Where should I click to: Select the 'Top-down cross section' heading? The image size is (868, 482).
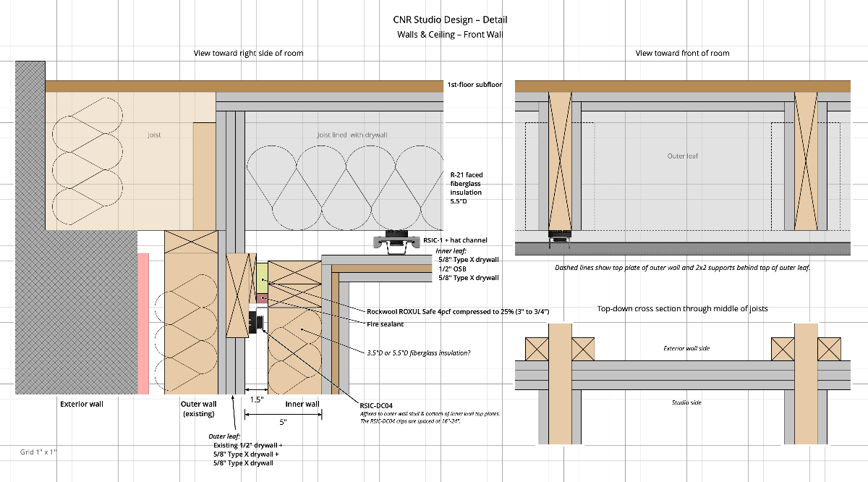pos(682,308)
